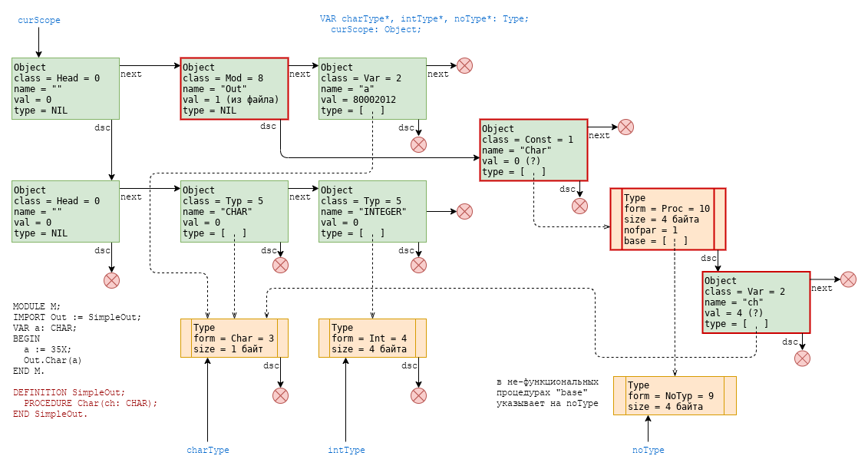Select the Typ "INTEGER" object box
Image resolution: width=868 pixels, height=469 pixels.
[x=372, y=211]
